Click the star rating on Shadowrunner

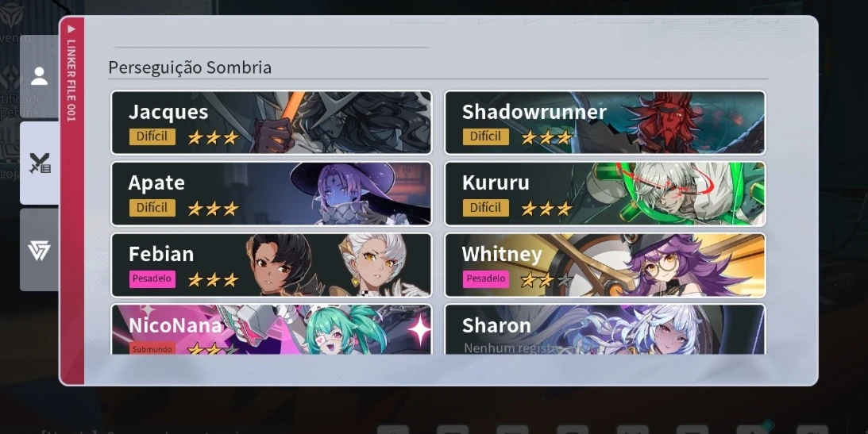point(546,137)
